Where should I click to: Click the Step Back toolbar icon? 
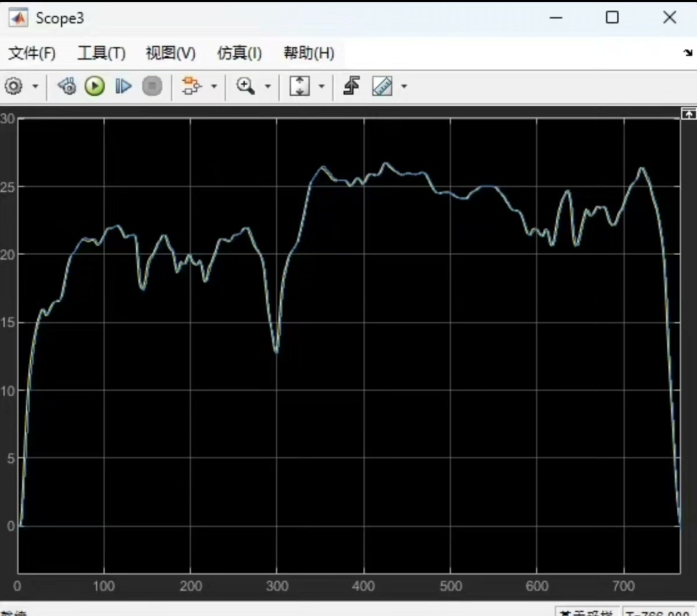(x=67, y=86)
